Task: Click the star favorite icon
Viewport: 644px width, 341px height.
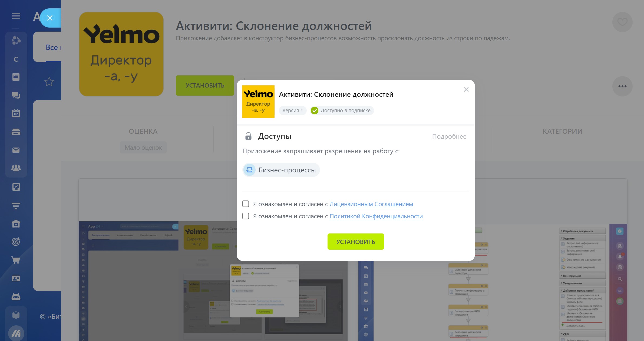Action: pyautogui.click(x=49, y=82)
